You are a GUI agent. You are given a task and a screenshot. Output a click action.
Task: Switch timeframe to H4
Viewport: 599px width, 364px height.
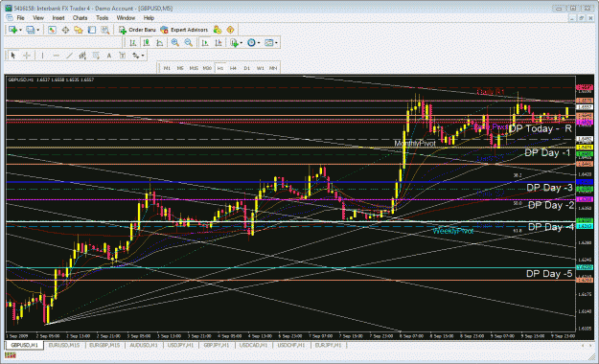click(233, 68)
